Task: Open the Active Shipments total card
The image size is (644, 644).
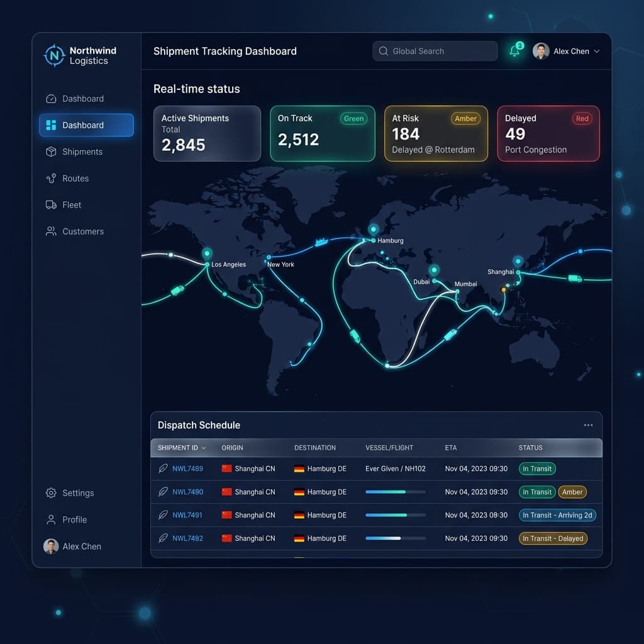Action: [x=207, y=133]
